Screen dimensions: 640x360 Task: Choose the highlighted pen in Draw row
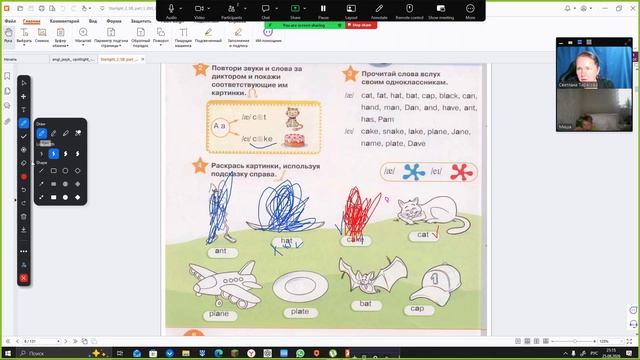42,133
